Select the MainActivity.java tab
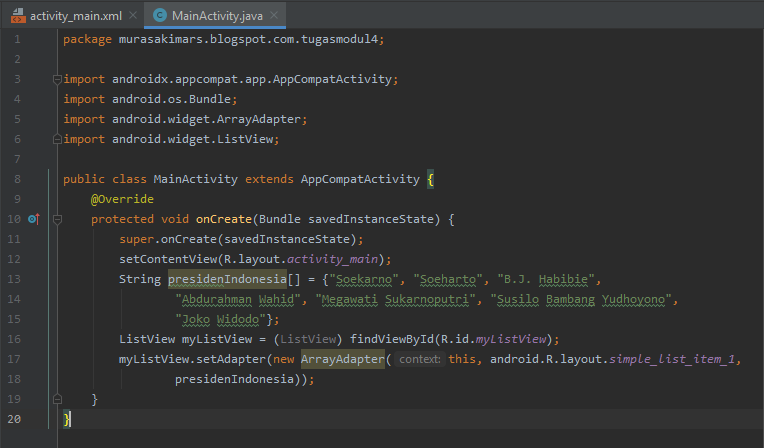The image size is (764, 448). pyautogui.click(x=217, y=16)
